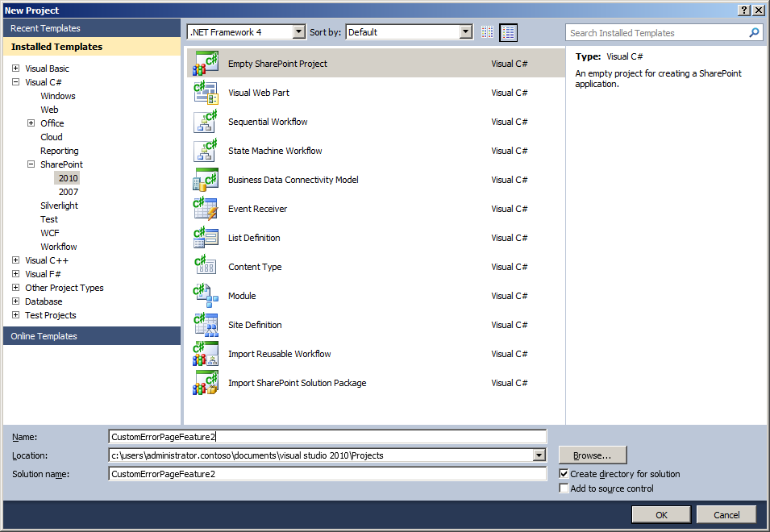Select SharePoint 2007 category
Viewport: 770px width, 532px height.
coord(69,192)
